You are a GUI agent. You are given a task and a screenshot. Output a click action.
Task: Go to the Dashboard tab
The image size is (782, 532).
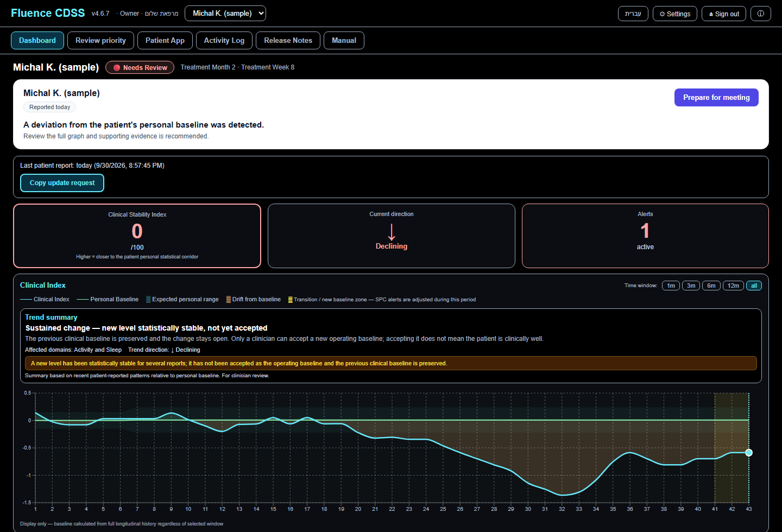pyautogui.click(x=37, y=41)
